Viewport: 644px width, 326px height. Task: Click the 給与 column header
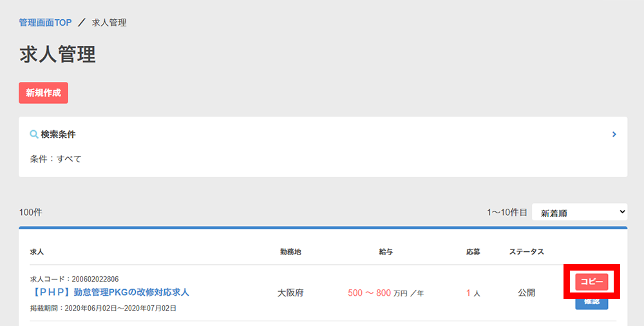click(x=386, y=251)
